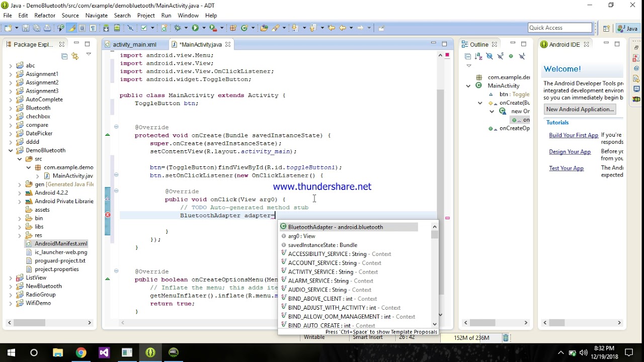
Task: Switch to activity_main.xml editor tab
Action: 135,44
